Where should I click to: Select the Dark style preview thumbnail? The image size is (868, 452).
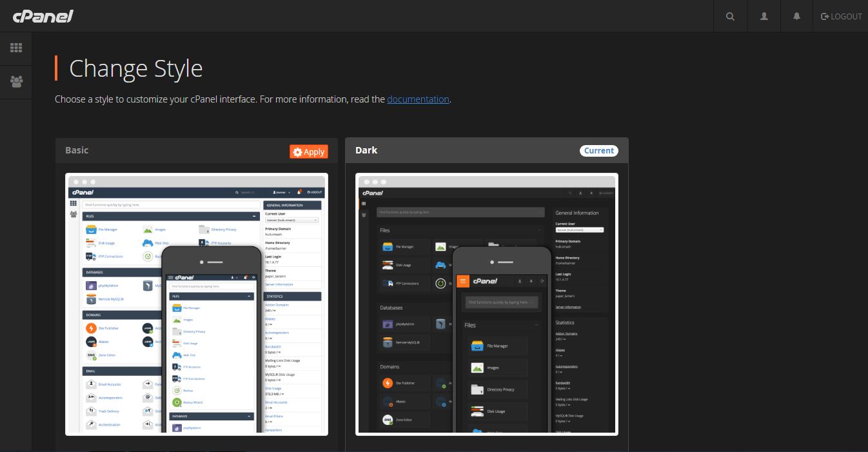[x=487, y=304]
